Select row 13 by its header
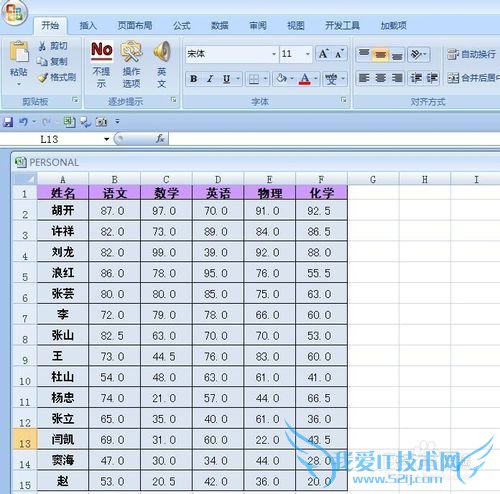Screen dimensions: 500x494 coord(24,440)
